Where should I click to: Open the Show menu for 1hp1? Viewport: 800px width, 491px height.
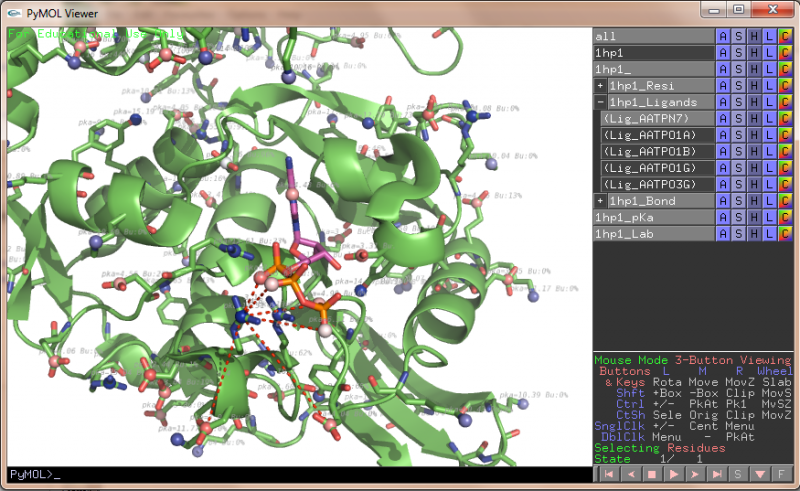tap(739, 52)
